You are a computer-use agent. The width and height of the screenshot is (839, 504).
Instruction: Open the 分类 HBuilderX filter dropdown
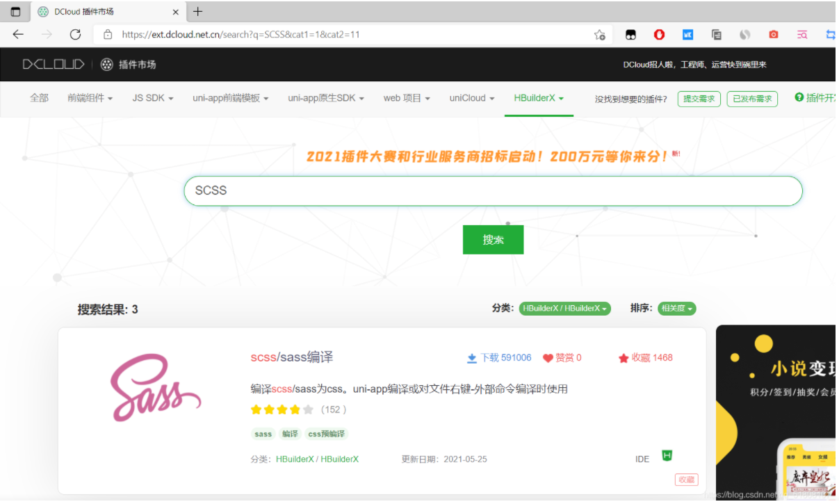click(x=566, y=309)
